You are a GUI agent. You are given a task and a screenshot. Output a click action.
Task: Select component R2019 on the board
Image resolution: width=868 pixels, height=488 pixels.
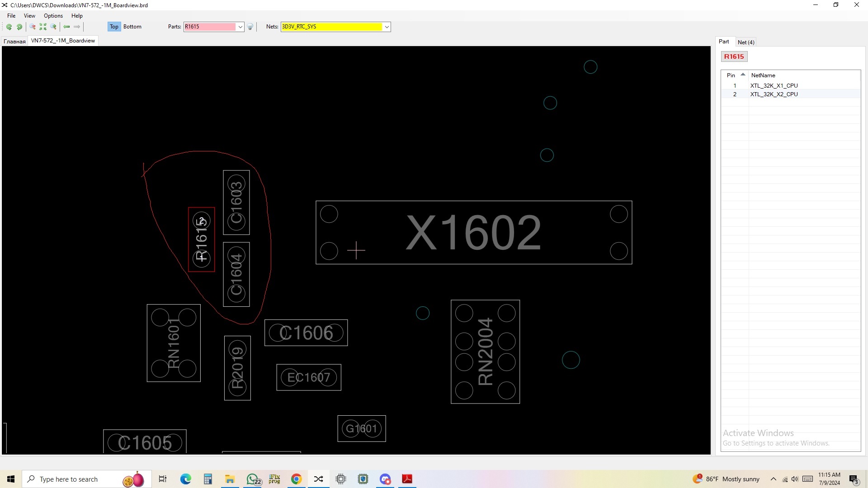(x=237, y=368)
